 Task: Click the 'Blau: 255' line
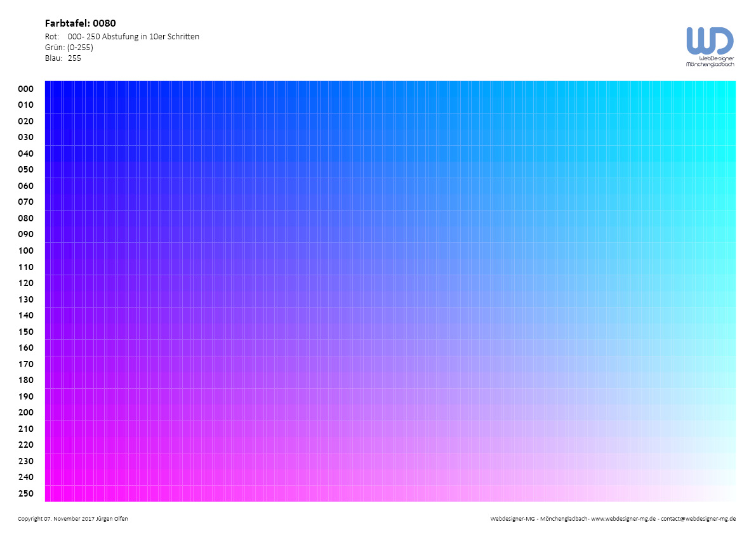click(x=63, y=58)
